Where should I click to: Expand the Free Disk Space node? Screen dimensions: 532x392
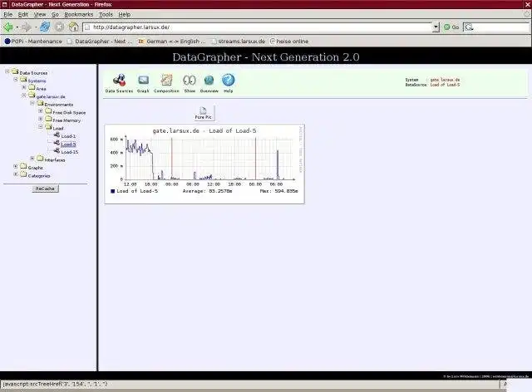[x=41, y=111]
